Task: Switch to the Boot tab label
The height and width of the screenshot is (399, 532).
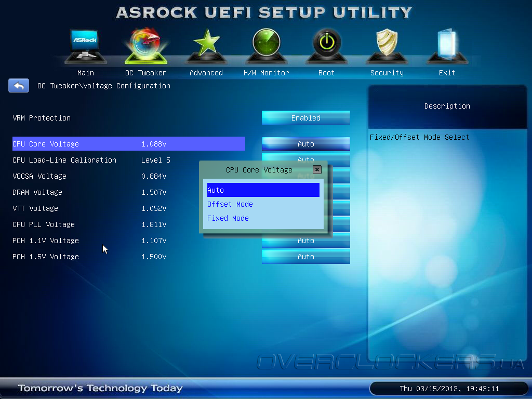Action: coord(326,73)
